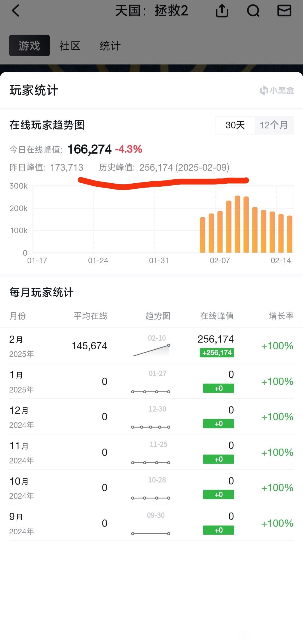
Task: Select the 12个月 range toggle
Action: click(274, 125)
